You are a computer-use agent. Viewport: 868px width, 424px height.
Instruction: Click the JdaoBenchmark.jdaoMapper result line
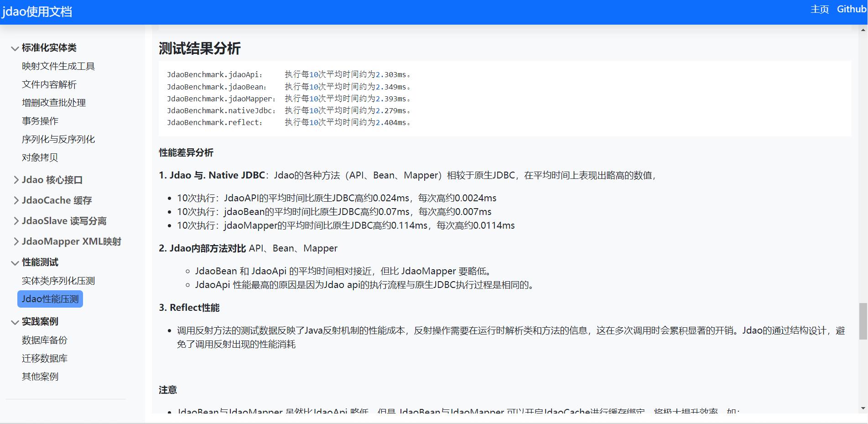point(289,99)
